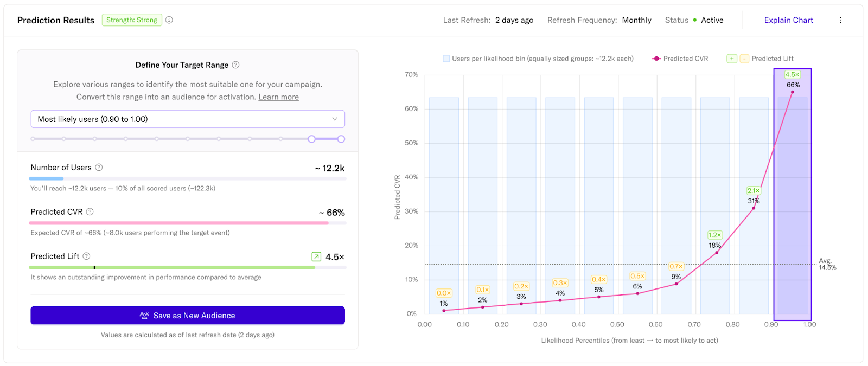
Task: Click the green lift arrow icon beside 4.5×
Action: [x=316, y=257]
